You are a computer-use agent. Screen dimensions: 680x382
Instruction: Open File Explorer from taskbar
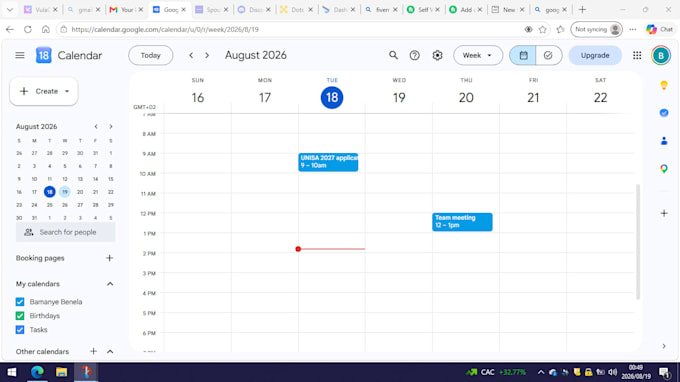click(x=61, y=372)
